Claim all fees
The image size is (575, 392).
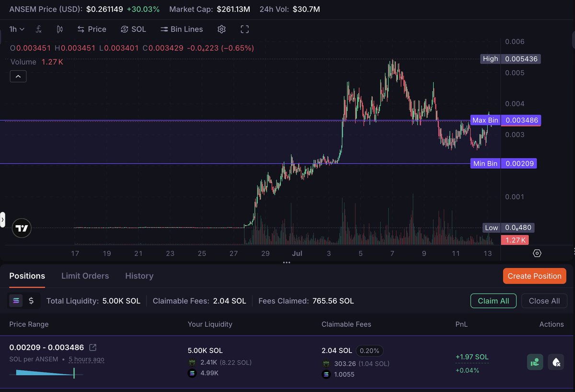494,301
